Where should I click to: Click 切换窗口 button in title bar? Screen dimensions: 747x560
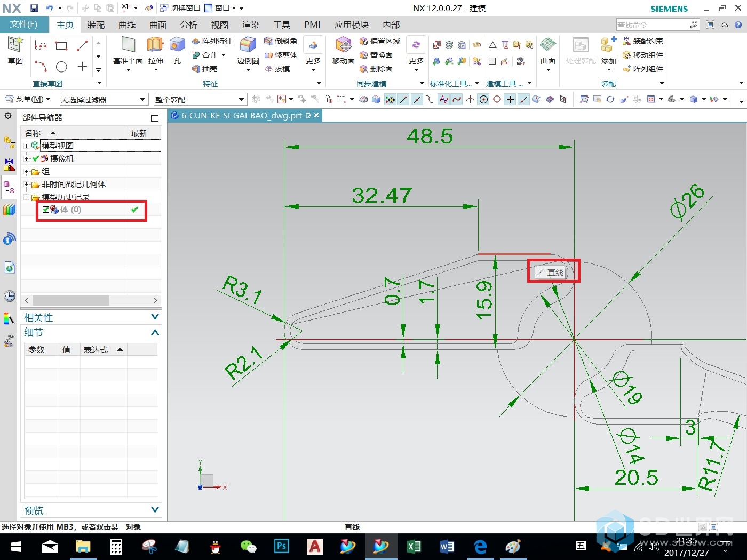[180, 8]
